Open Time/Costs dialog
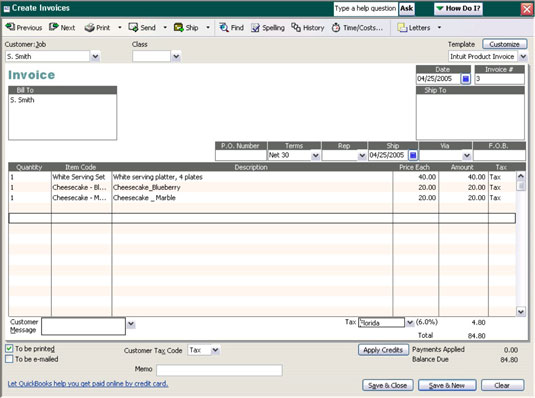535x398 pixels. click(357, 28)
